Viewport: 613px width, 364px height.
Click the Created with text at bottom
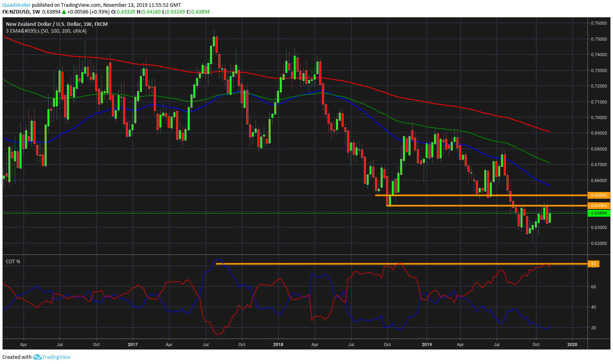point(17,357)
